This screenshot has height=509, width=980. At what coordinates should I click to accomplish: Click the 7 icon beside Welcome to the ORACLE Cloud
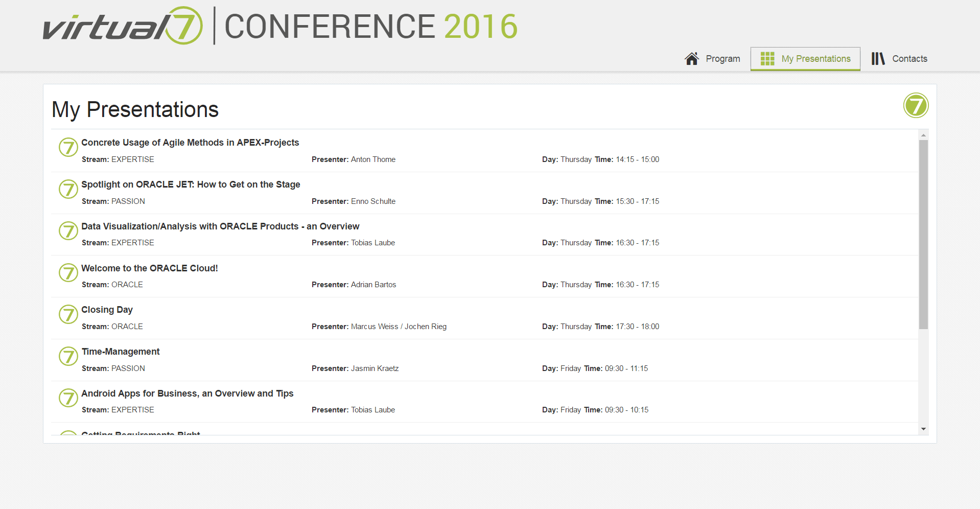[x=68, y=273]
